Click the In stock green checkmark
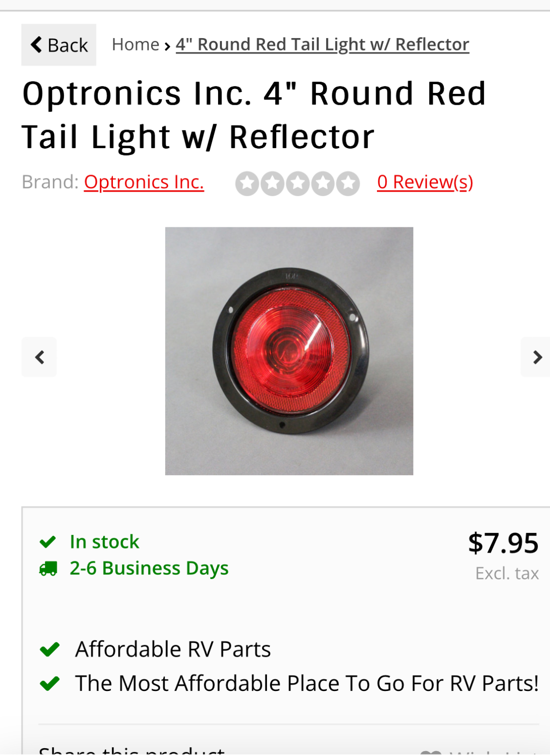Image resolution: width=550 pixels, height=756 pixels. (48, 542)
